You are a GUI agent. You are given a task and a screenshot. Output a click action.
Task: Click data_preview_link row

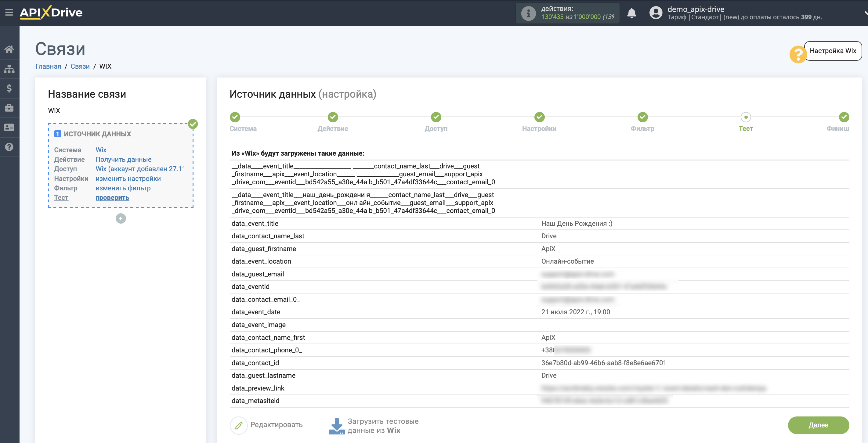point(539,388)
